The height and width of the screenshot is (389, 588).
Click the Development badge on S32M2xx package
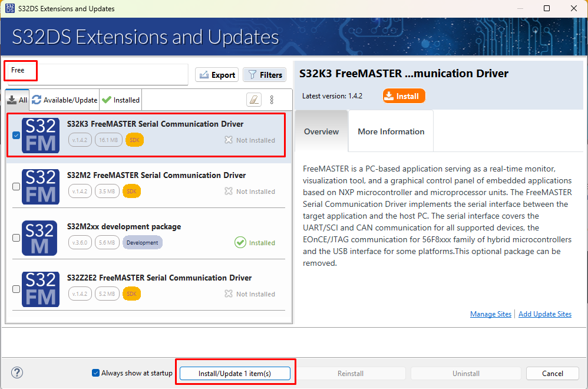(141, 242)
